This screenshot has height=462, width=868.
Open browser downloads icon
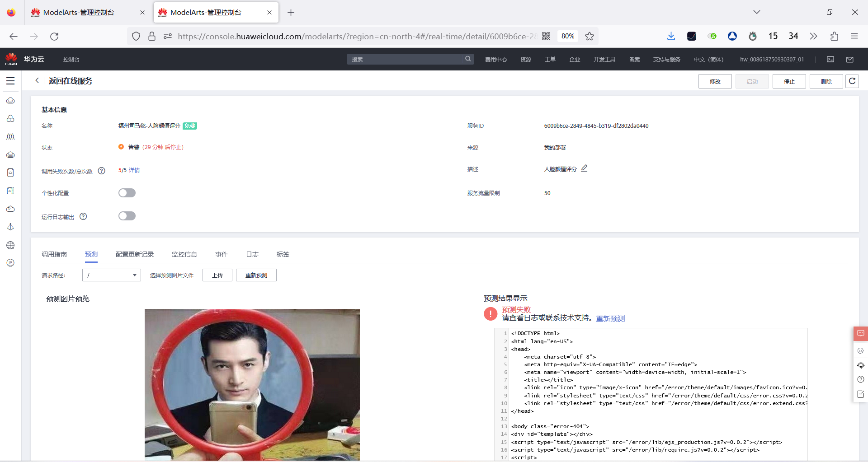click(671, 36)
